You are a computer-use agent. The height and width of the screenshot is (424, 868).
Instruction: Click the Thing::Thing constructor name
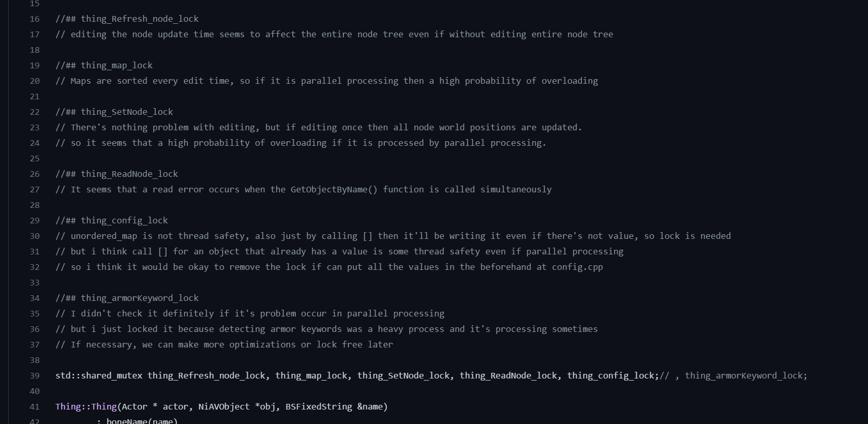[86, 407]
